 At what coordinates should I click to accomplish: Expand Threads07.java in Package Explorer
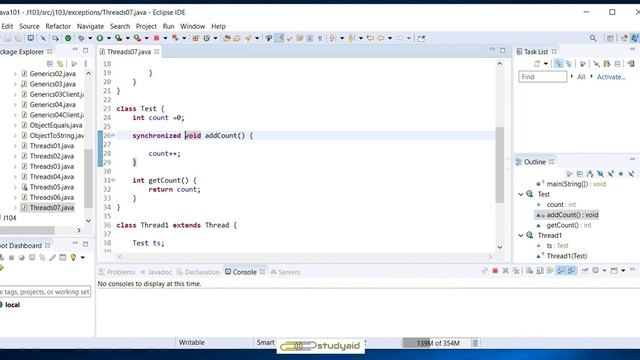(x=15, y=208)
